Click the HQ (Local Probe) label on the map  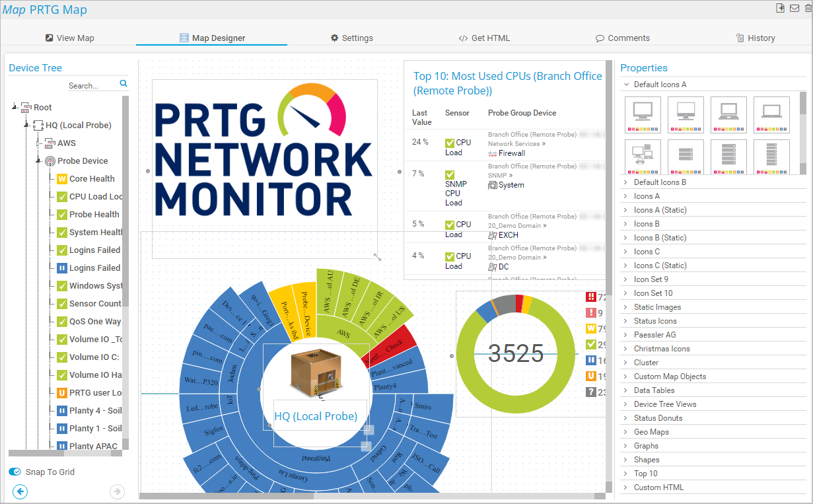click(316, 416)
